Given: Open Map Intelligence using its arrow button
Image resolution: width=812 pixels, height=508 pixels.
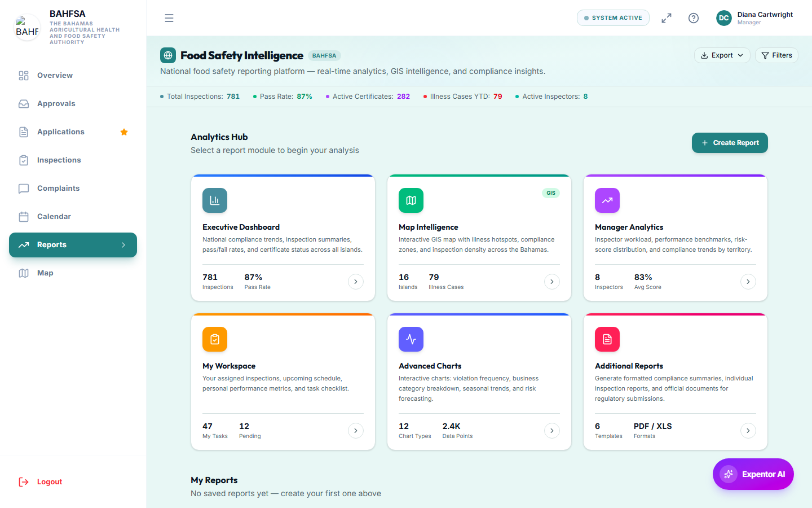Looking at the screenshot, I should pos(552,282).
